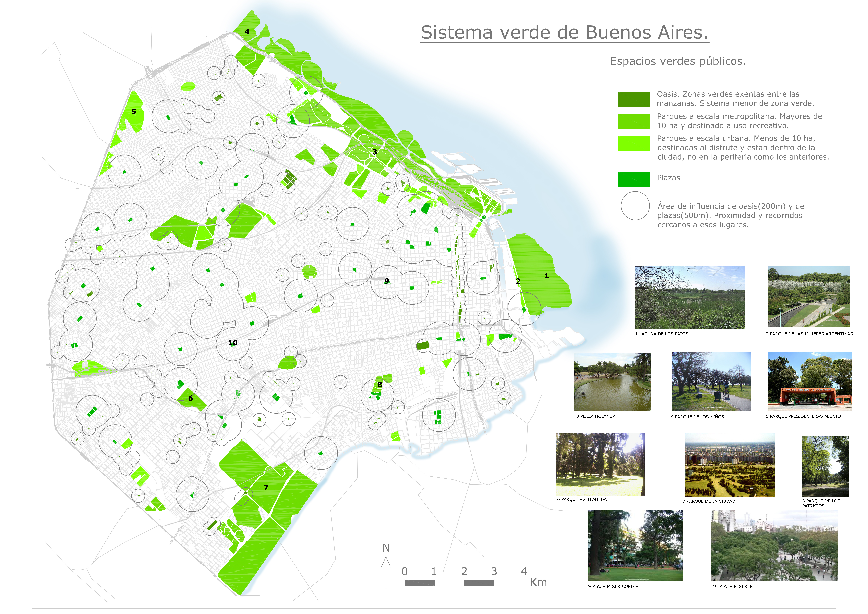Viewport: 868px width, 614px height.
Task: Click caption '7 PARQUE DE LA CIUDAD'
Action: click(709, 501)
